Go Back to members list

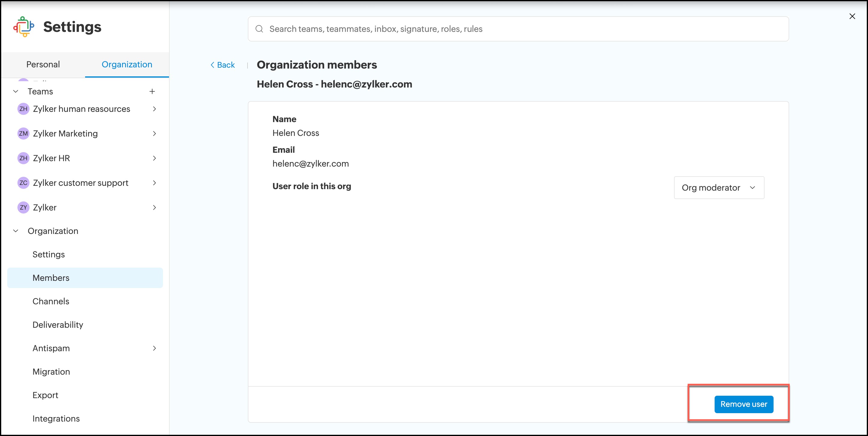click(222, 65)
